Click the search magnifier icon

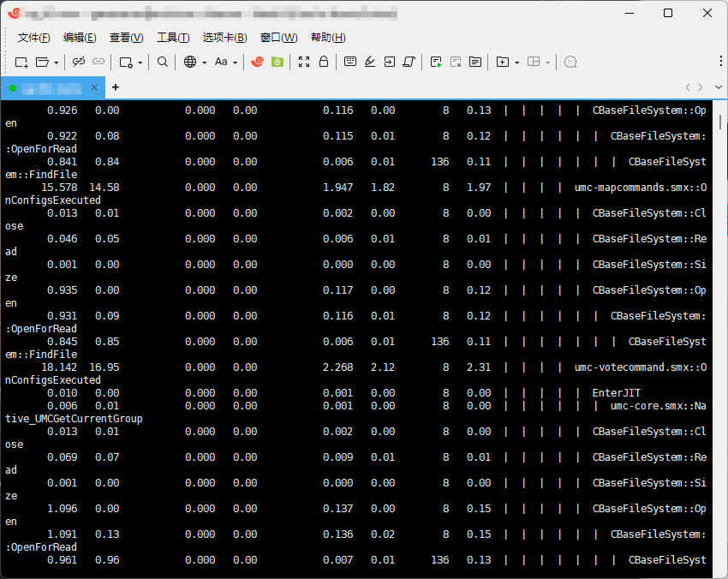[x=163, y=62]
